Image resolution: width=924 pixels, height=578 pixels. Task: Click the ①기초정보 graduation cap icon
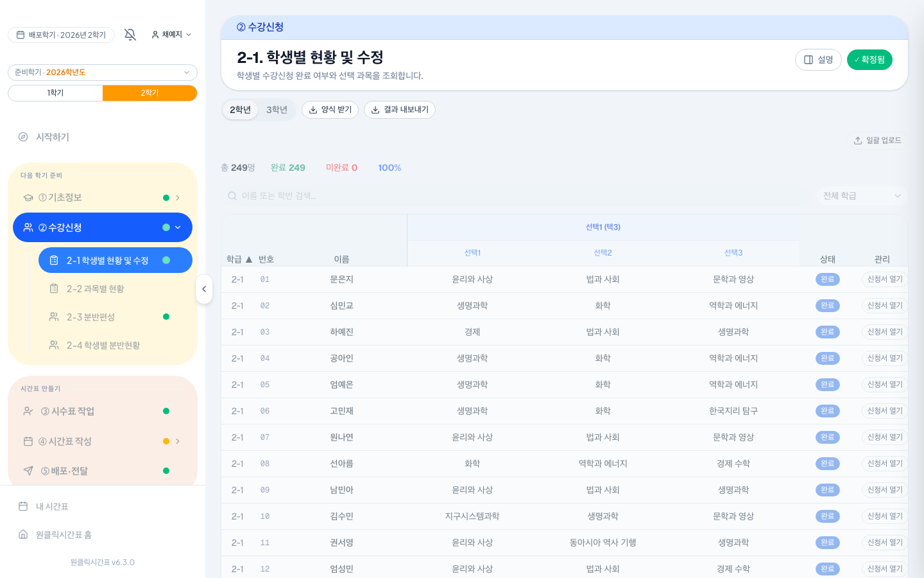tap(28, 198)
